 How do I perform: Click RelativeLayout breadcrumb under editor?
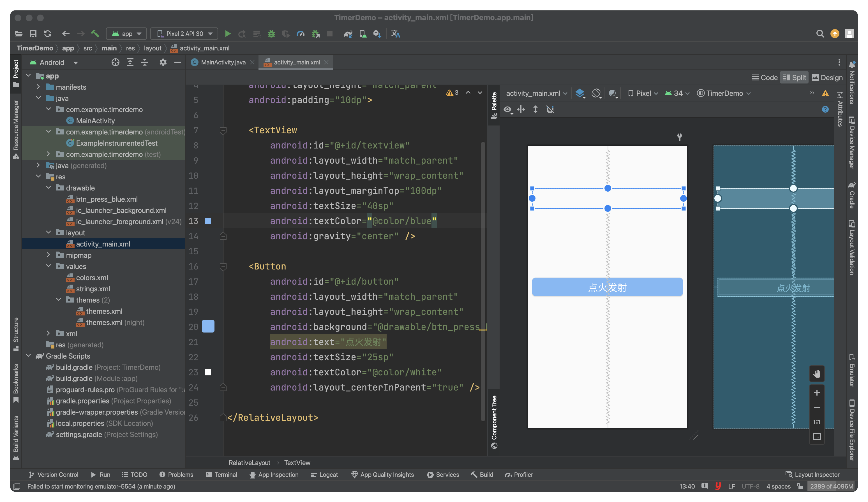(249, 463)
